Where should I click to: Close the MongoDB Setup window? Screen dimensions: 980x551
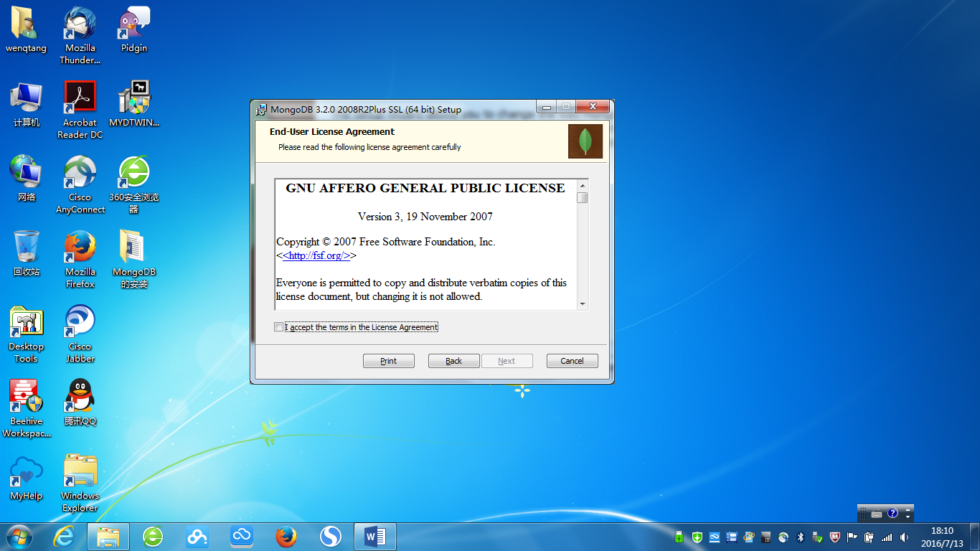coord(593,107)
